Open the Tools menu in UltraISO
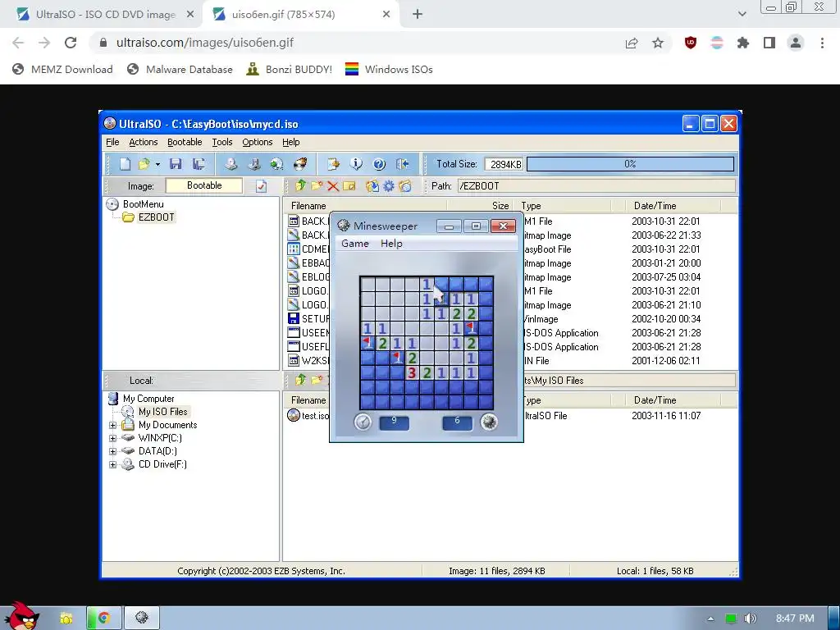 click(x=221, y=142)
